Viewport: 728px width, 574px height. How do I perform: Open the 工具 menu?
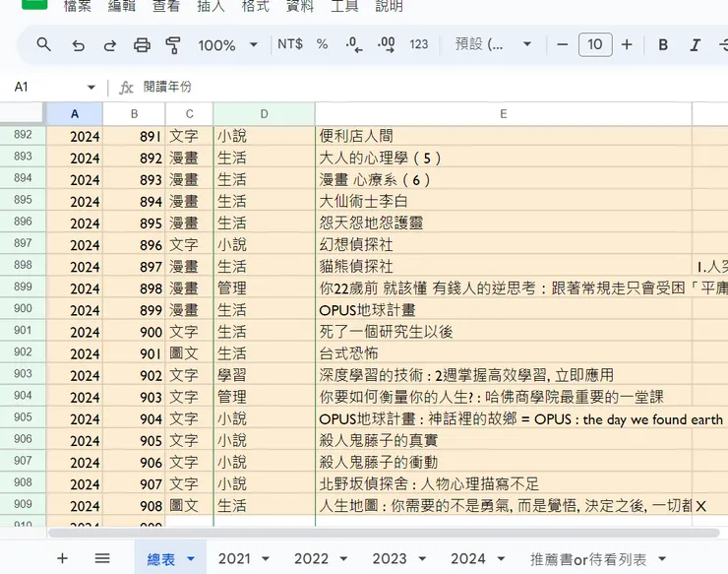[x=344, y=6]
